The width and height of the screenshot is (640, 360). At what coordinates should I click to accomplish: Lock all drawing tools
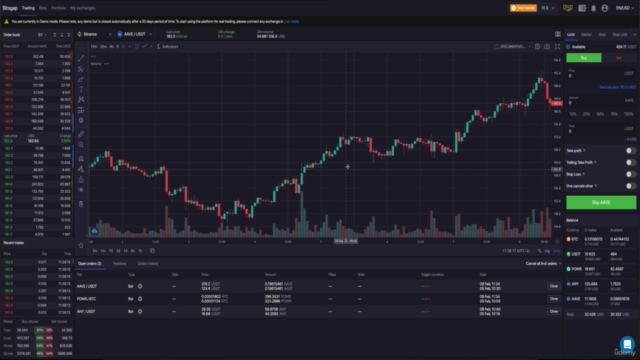click(x=81, y=180)
